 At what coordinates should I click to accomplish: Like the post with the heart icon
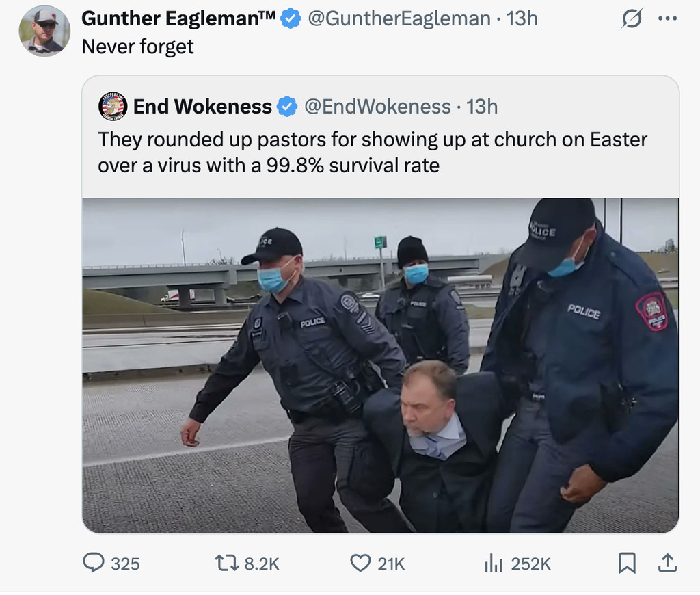pos(360,563)
